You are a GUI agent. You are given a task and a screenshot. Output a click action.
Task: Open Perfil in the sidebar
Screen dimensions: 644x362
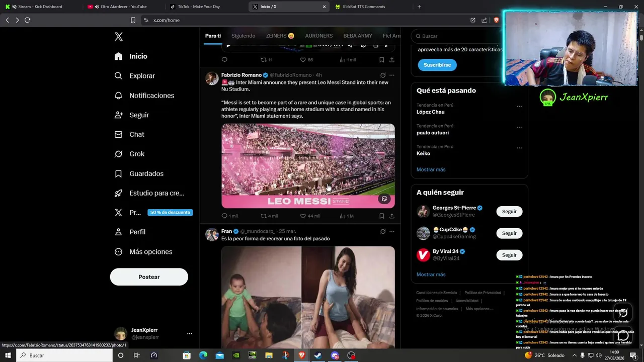coord(130,232)
